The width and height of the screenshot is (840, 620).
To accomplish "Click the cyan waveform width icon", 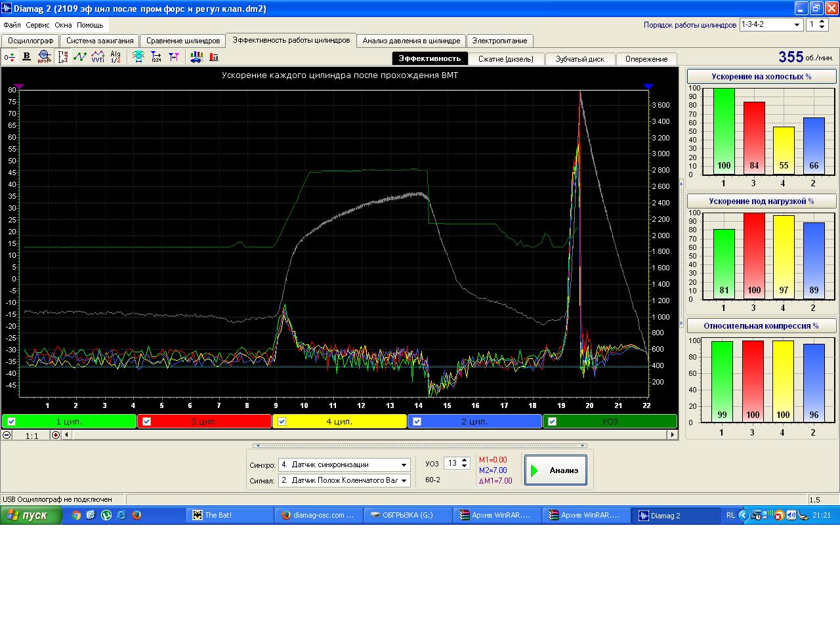I will click(x=138, y=57).
